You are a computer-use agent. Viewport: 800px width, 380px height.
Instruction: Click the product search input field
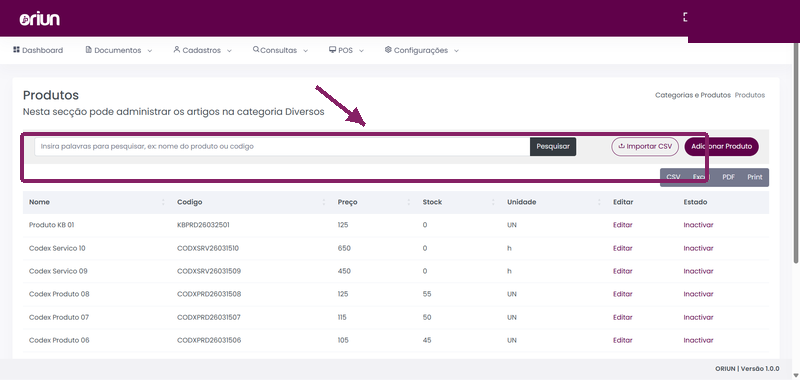(x=282, y=146)
